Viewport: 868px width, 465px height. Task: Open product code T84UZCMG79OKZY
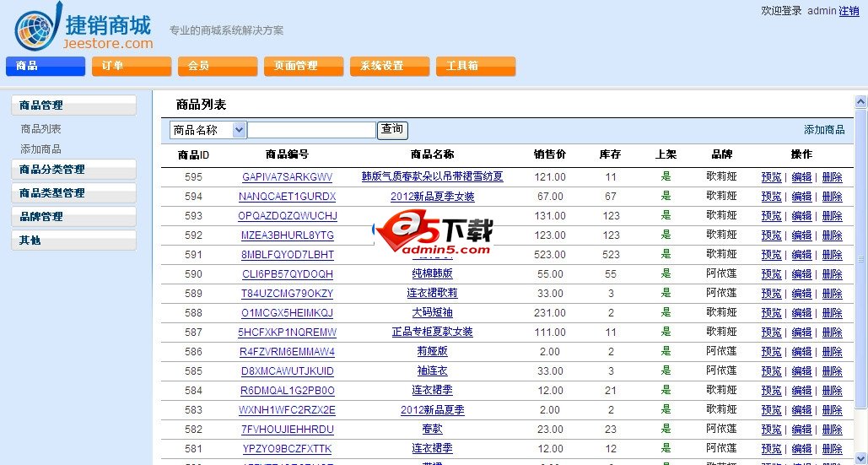click(288, 294)
